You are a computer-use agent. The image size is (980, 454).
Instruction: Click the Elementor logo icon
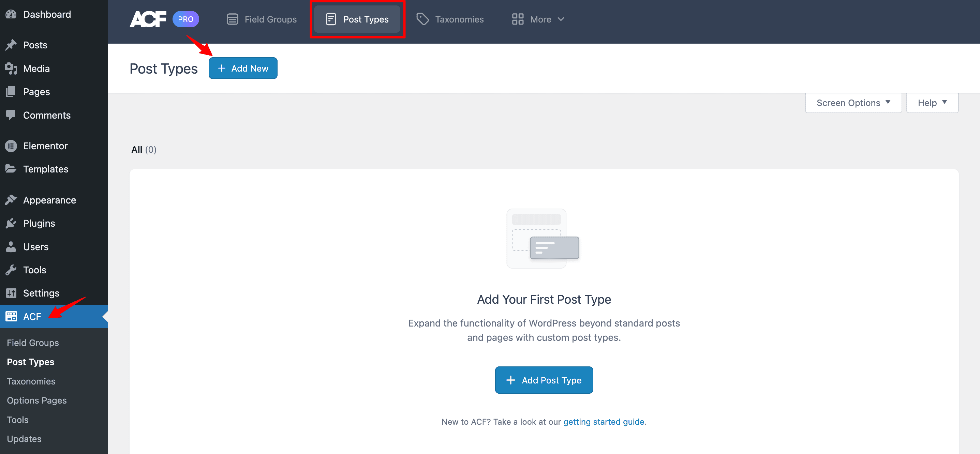pos(11,146)
